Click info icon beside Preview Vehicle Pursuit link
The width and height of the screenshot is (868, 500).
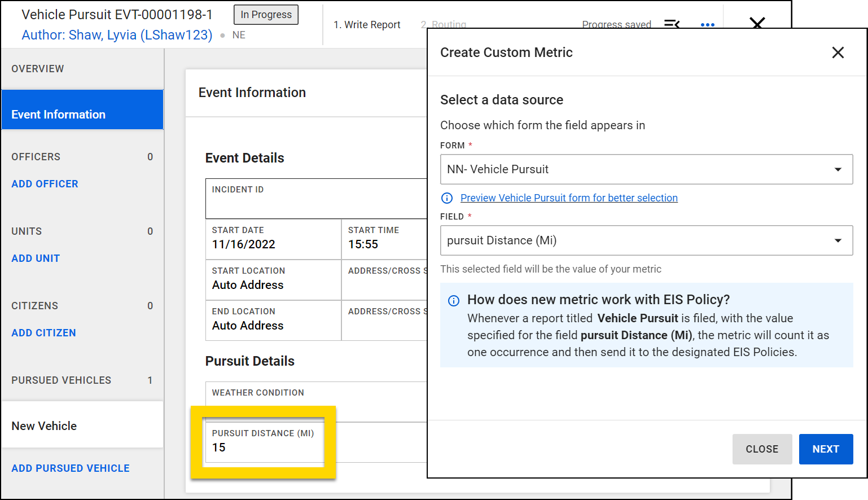click(447, 198)
